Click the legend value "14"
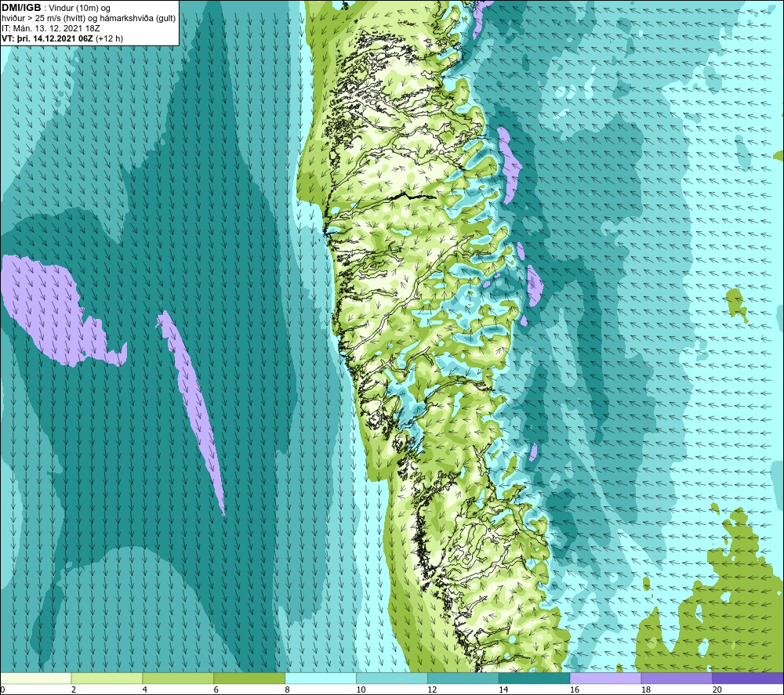Viewport: 784px width, 695px height. tap(503, 690)
